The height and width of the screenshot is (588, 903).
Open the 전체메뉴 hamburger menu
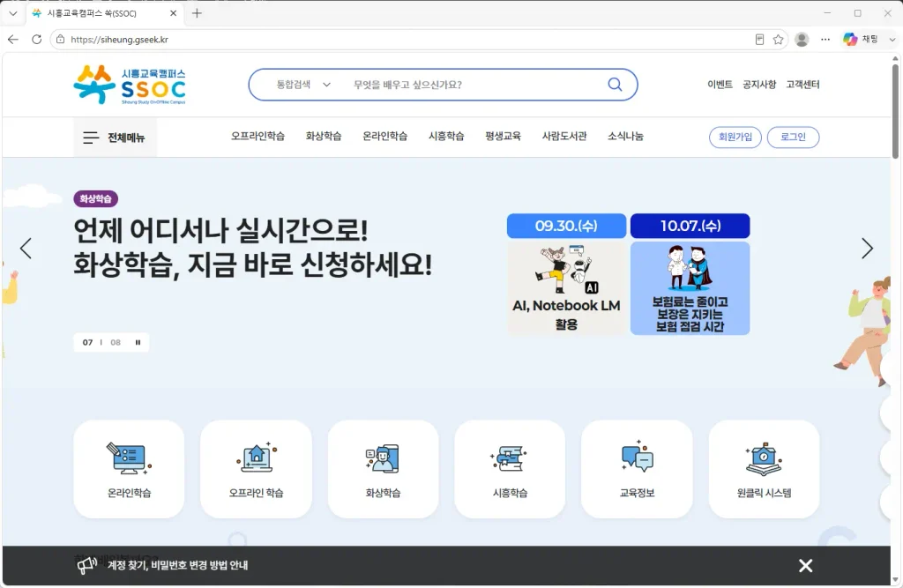click(x=114, y=138)
